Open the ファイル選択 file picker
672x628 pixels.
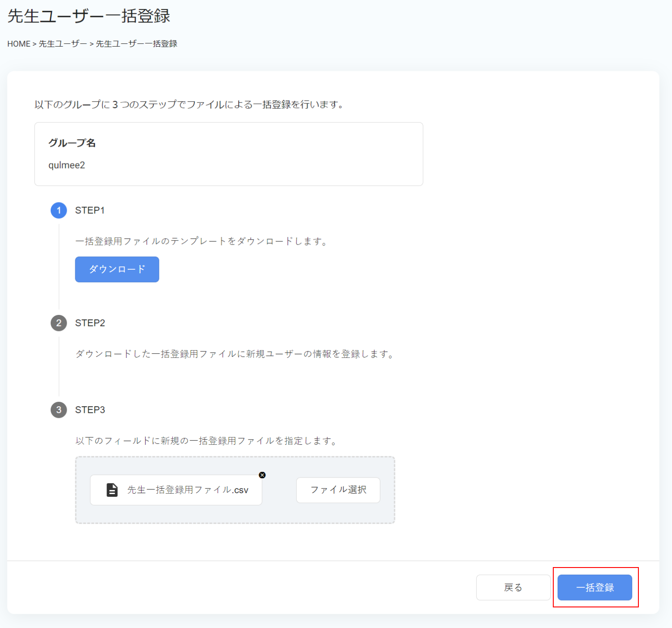tap(338, 490)
